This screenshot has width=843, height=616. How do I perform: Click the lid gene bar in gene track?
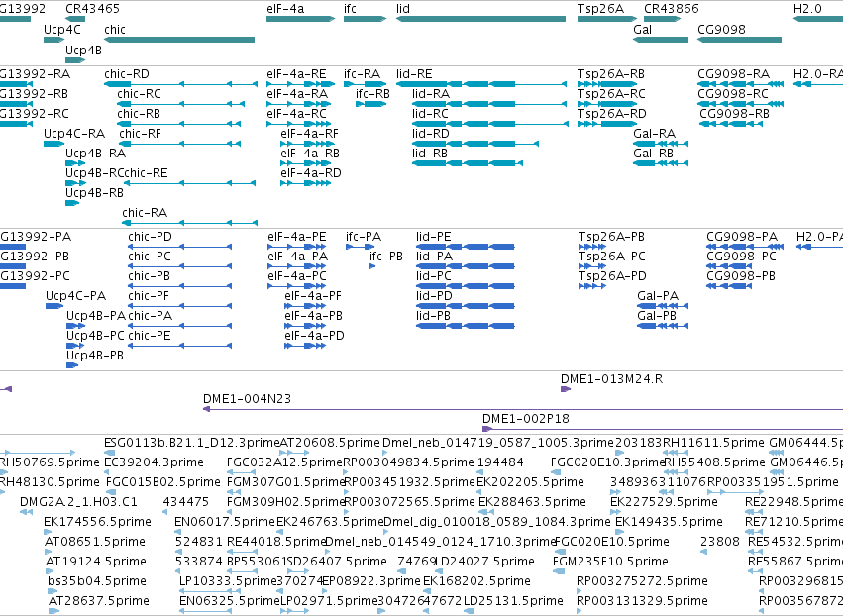pyautogui.click(x=480, y=19)
